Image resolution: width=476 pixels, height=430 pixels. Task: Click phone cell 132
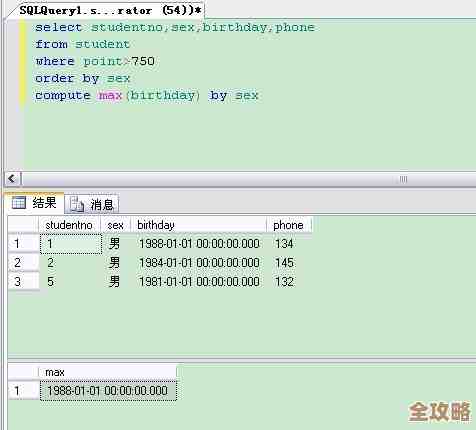pyautogui.click(x=284, y=282)
